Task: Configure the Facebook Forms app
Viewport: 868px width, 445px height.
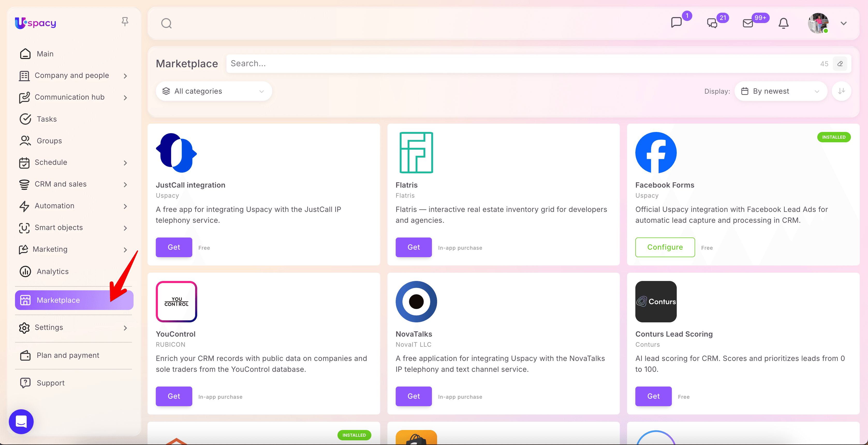Action: point(665,247)
